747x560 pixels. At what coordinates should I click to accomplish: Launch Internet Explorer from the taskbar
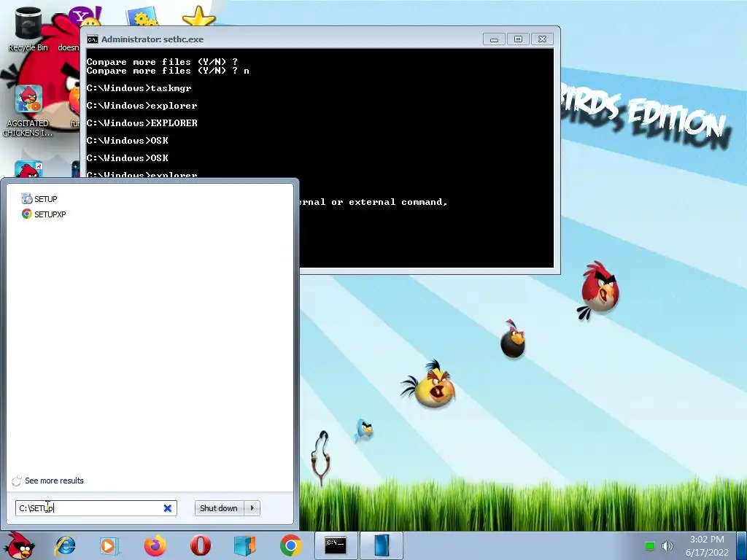pos(65,545)
